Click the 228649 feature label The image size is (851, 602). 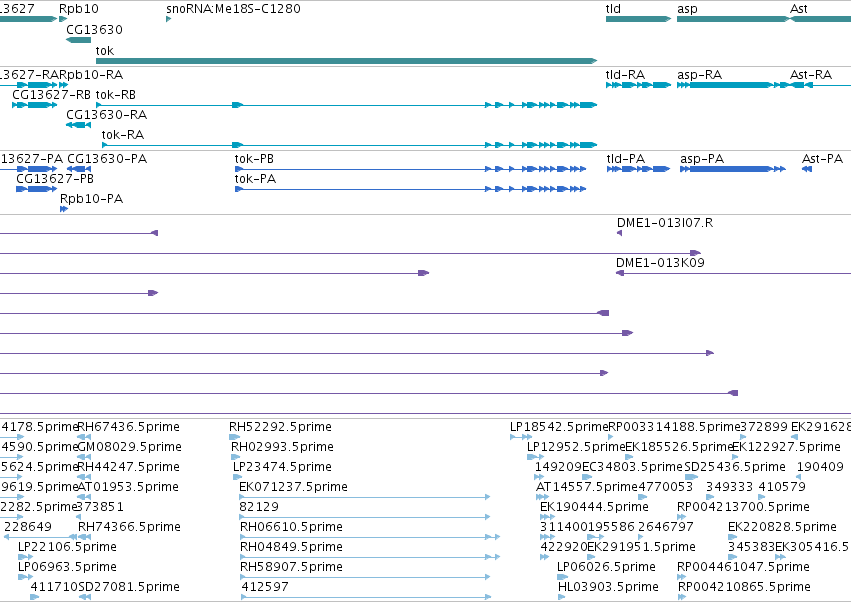point(28,527)
